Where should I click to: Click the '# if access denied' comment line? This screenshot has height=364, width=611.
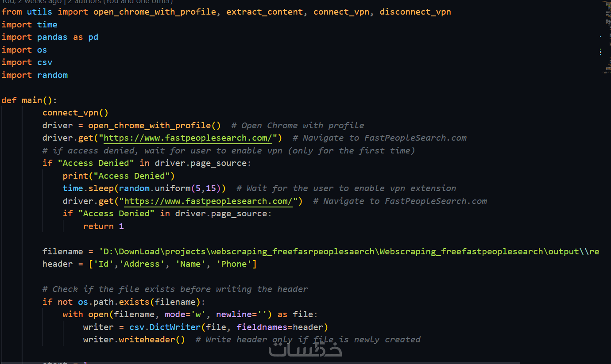point(228,151)
